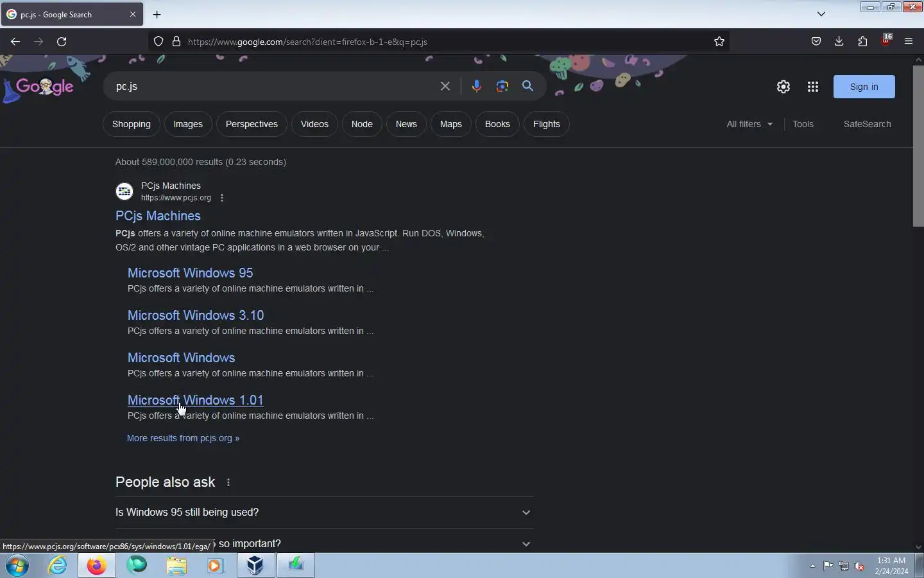Click the magnifier search button
Image resolution: width=924 pixels, height=578 pixels.
[528, 86]
